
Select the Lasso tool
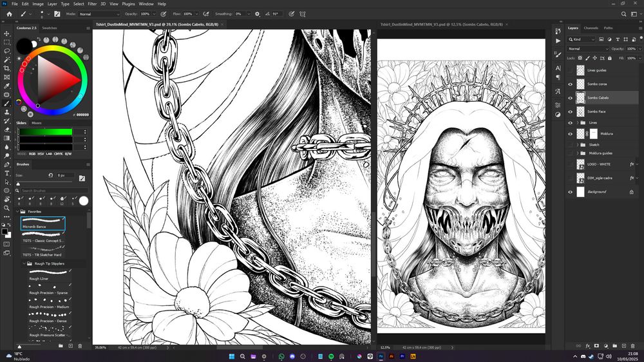(6, 51)
